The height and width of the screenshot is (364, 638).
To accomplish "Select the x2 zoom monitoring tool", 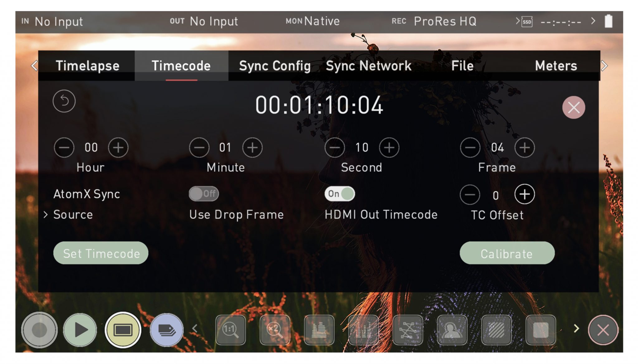I will pos(275,330).
